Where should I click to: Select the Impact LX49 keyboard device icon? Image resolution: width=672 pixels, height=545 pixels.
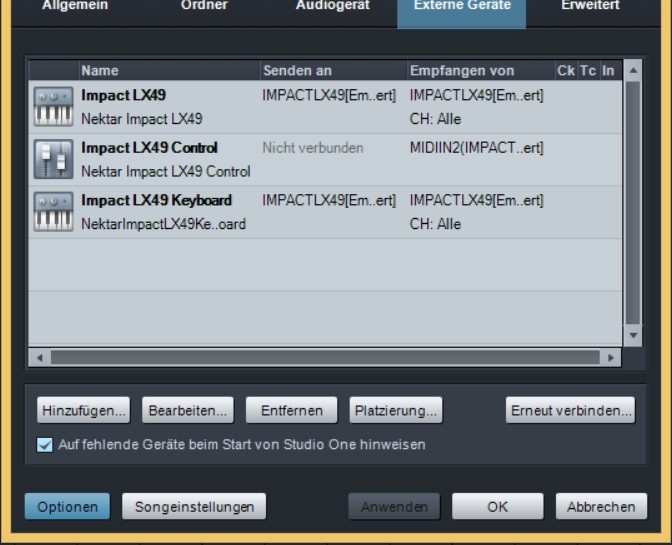coord(53,107)
